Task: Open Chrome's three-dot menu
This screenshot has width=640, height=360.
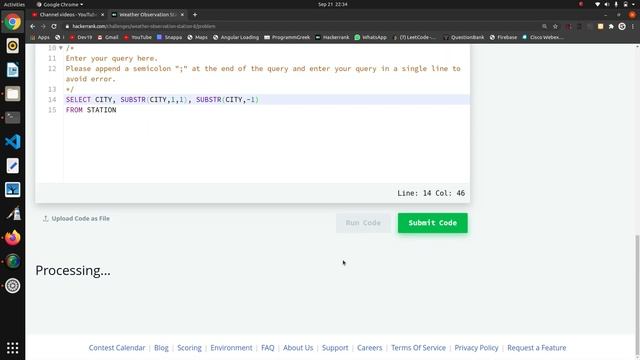Action: (633, 26)
